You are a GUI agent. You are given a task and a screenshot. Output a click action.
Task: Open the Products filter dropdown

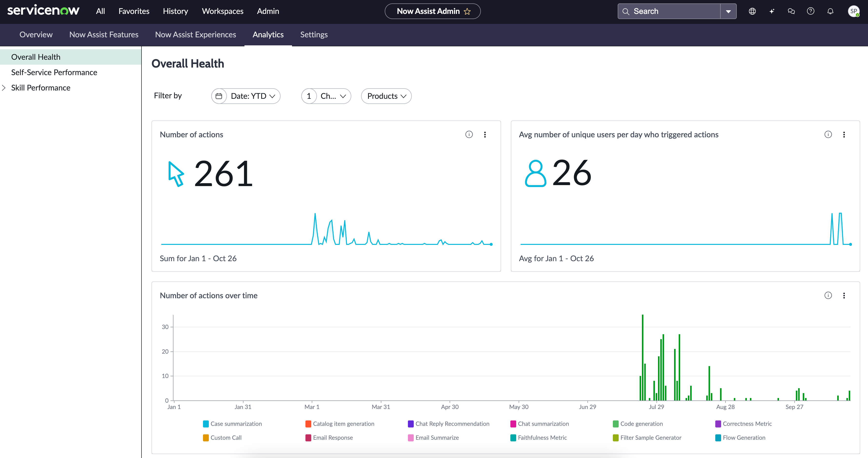pyautogui.click(x=386, y=96)
